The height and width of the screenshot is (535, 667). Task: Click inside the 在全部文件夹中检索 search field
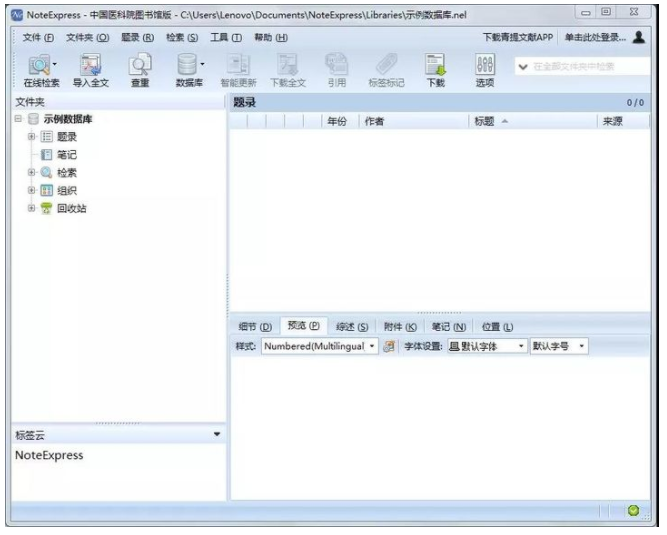click(589, 67)
